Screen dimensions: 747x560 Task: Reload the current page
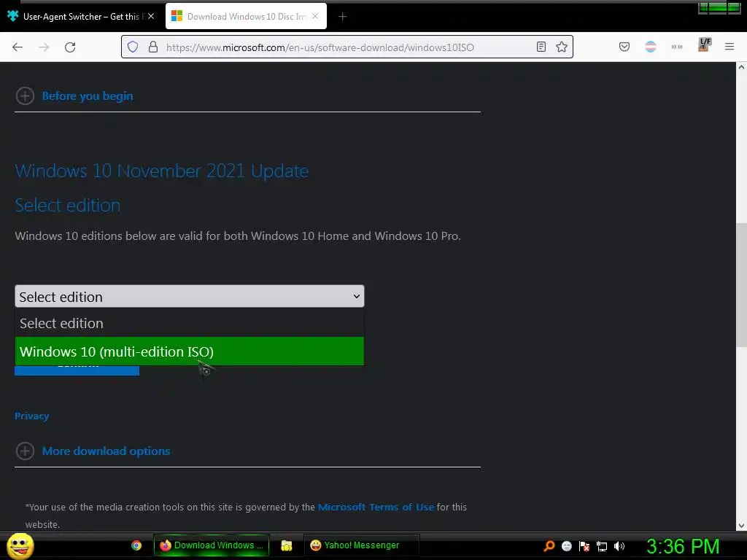[70, 47]
